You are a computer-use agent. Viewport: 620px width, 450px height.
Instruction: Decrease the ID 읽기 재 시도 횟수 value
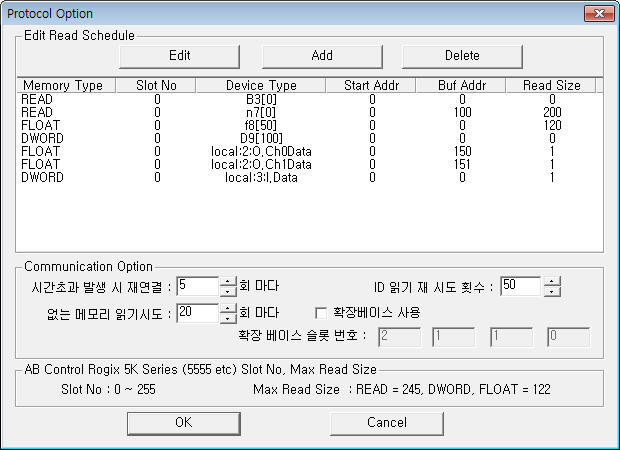(552, 292)
